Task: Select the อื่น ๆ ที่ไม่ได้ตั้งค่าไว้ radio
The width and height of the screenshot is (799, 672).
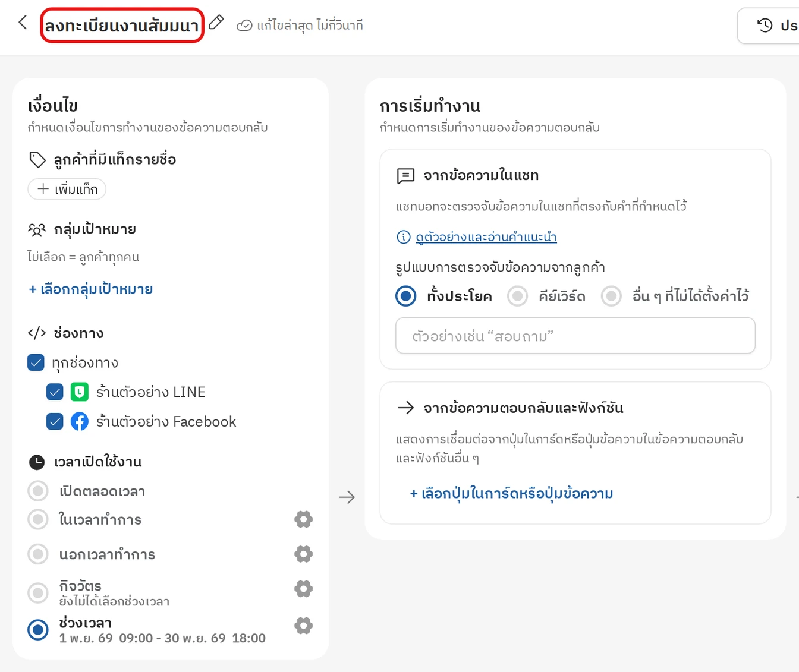Action: 611,295
